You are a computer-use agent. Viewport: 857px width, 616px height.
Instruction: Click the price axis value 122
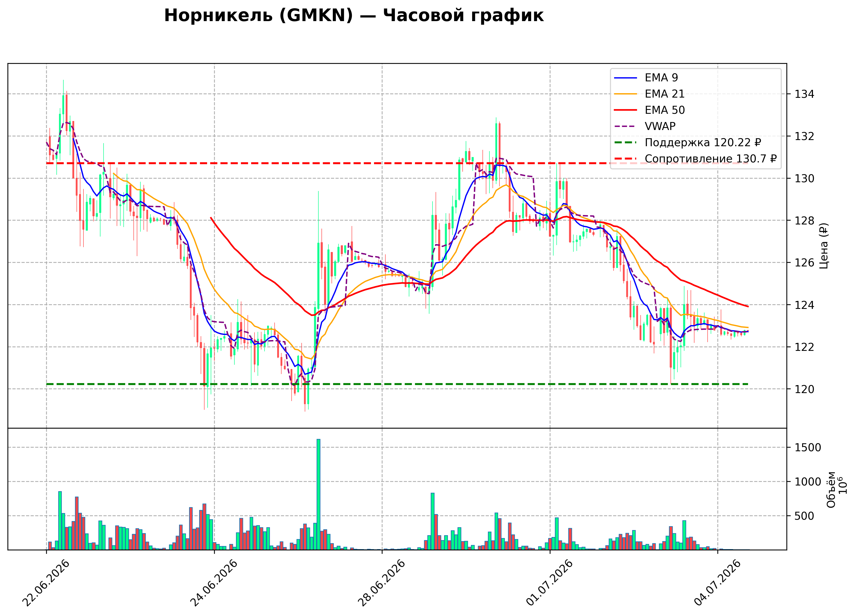coord(804,347)
